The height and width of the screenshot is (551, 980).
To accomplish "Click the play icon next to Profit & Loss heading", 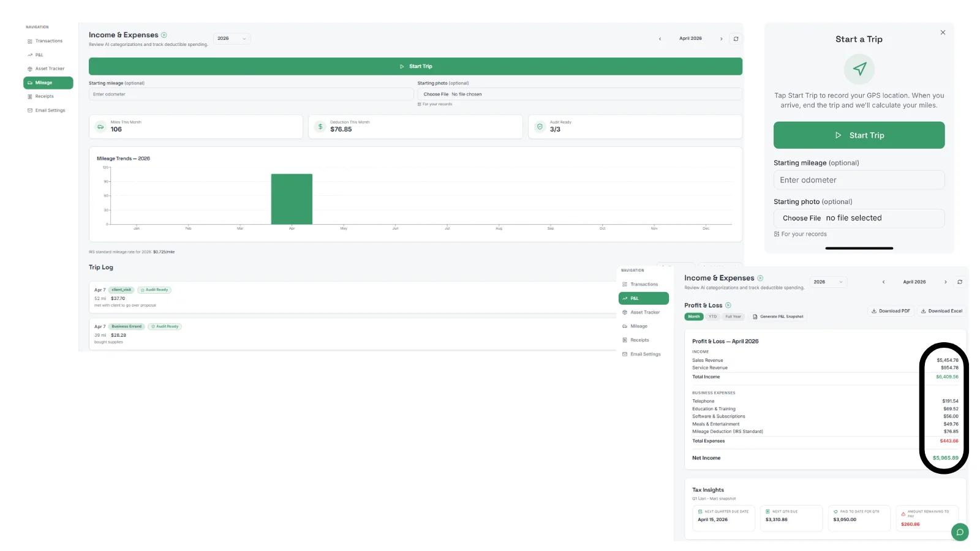I will click(728, 305).
